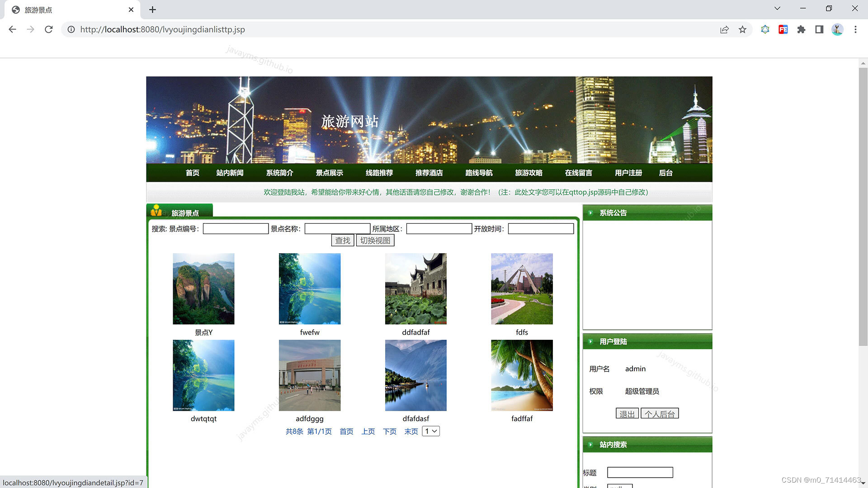Screen dimensions: 868x488
Task: Click the bookmark star icon
Action: (742, 29)
